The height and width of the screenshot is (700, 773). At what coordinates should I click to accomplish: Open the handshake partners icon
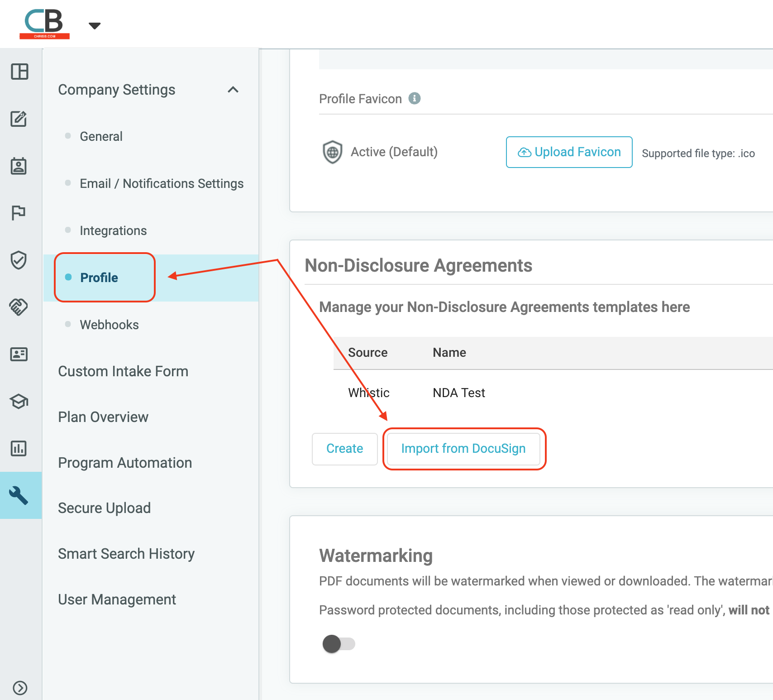(19, 307)
